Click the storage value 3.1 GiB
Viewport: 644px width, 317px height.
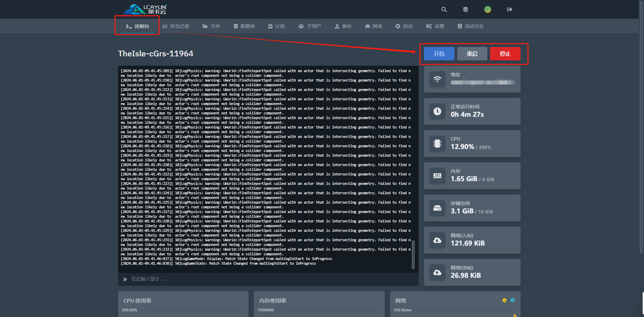click(x=462, y=211)
